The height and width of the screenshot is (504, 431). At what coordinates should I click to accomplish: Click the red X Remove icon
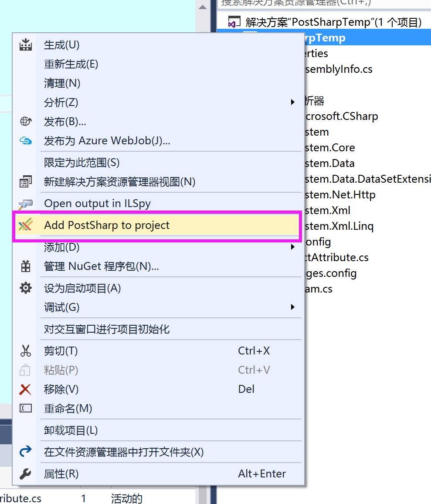pyautogui.click(x=26, y=389)
